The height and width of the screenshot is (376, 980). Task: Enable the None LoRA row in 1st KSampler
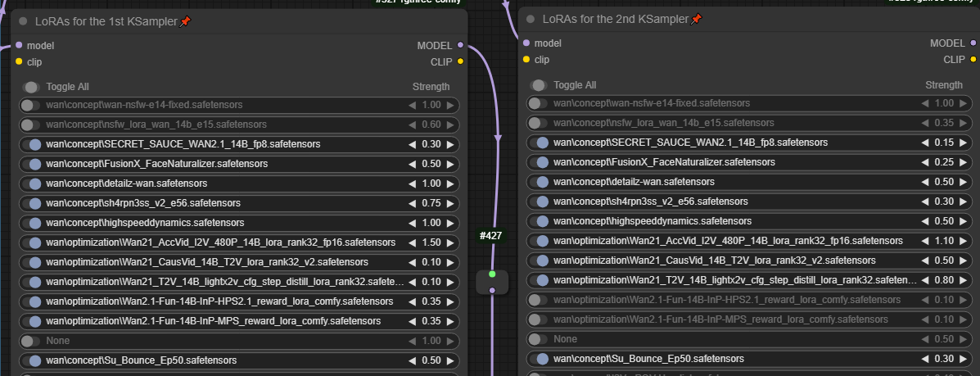point(30,341)
